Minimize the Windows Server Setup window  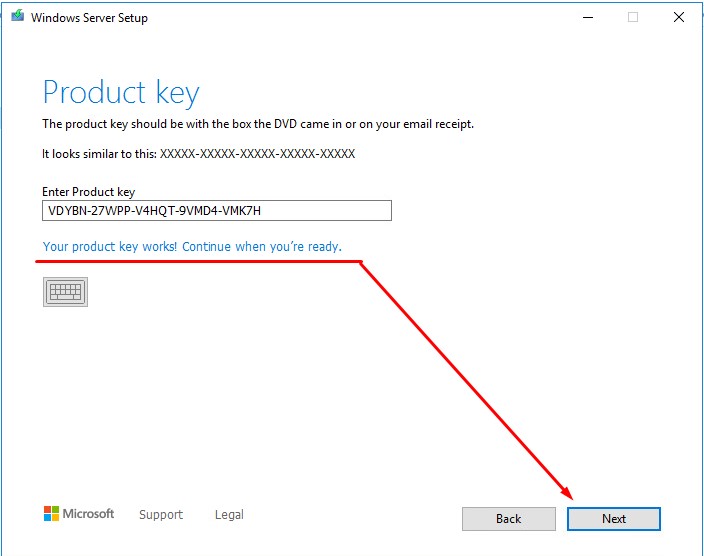coord(584,17)
